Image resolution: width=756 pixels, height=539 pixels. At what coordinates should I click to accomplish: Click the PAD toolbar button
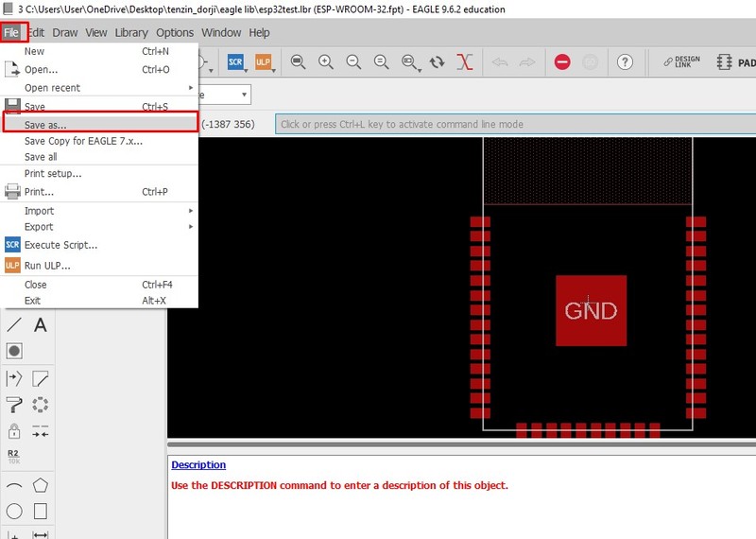(736, 62)
